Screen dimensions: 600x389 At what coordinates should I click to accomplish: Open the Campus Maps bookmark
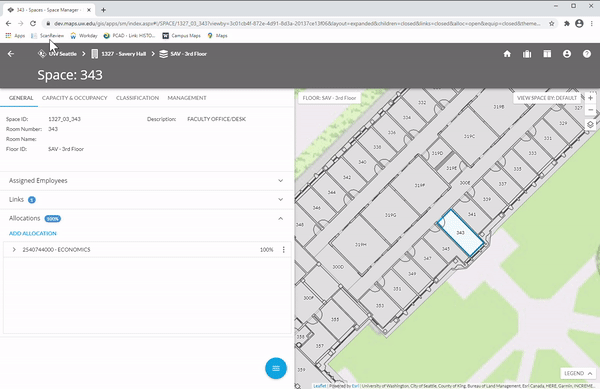click(181, 36)
